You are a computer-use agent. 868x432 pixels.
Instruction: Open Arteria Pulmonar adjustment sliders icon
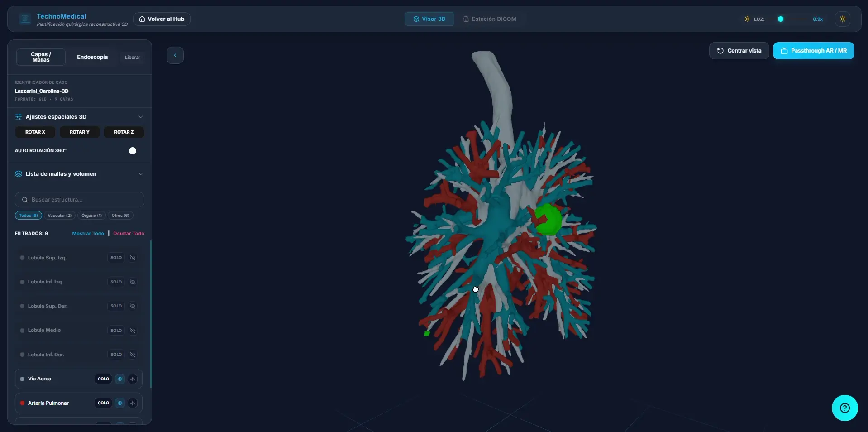(133, 403)
